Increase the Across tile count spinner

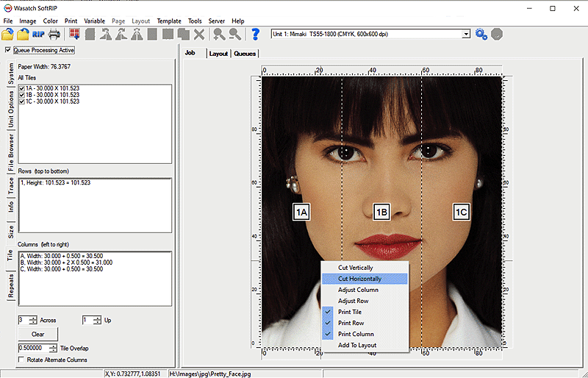[33, 318]
